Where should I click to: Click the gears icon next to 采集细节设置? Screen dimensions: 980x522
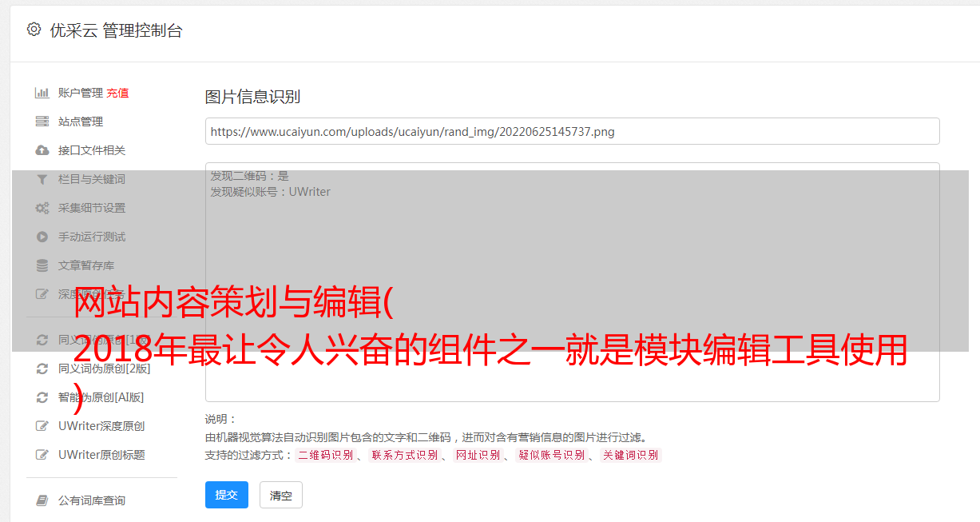point(42,208)
